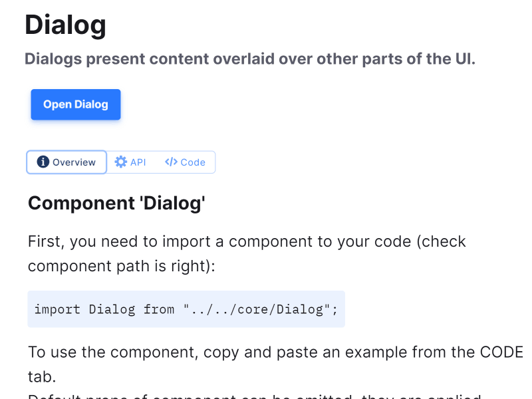The height and width of the screenshot is (399, 532).
Task: Open the API tab label
Action: [x=138, y=162]
